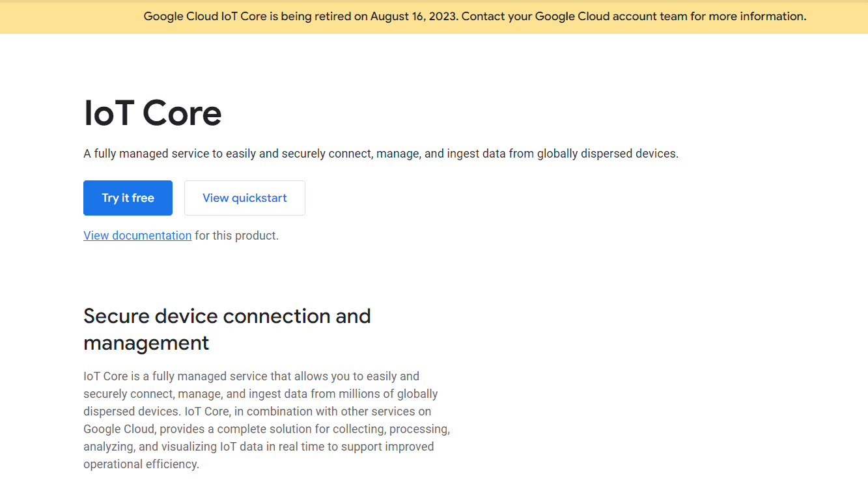
Task: Click 'analyzing, and visualizing IoT data' line
Action: [259, 447]
